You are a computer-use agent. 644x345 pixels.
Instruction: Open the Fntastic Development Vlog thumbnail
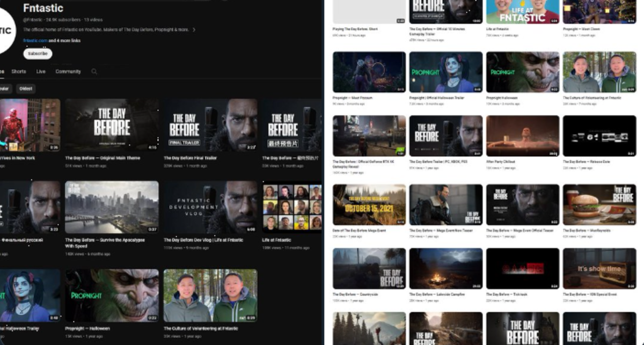pos(210,207)
